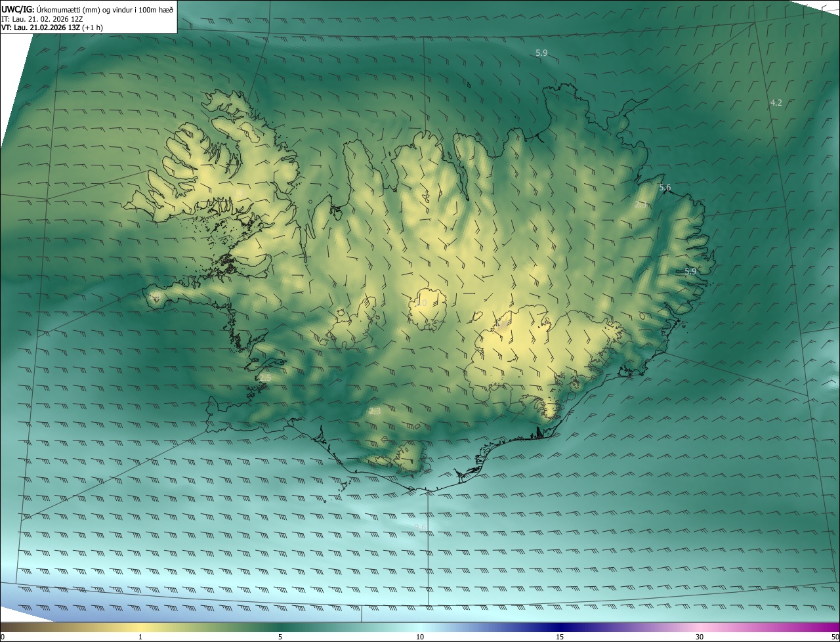Click the '30' tick label on color scale
The width and height of the screenshot is (840, 642).
(700, 637)
